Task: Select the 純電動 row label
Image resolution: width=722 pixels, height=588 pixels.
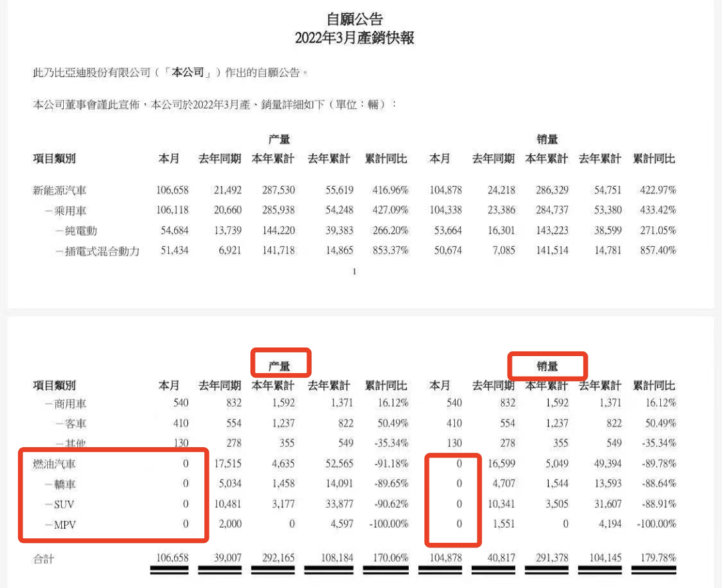Action: pos(81,231)
